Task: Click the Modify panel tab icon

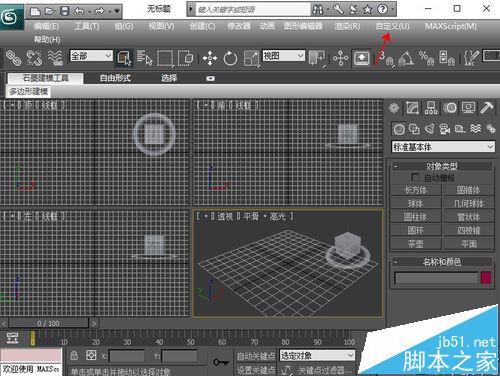Action: [x=412, y=108]
